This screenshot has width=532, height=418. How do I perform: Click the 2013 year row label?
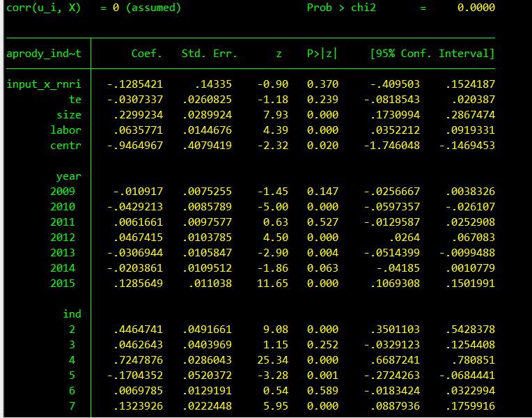click(x=63, y=253)
